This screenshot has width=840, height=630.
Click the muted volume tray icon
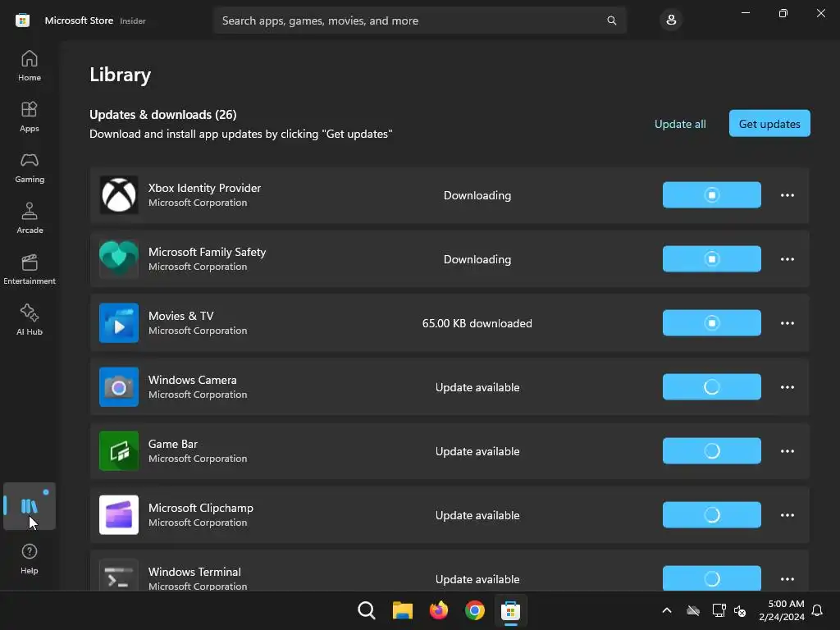pos(740,610)
